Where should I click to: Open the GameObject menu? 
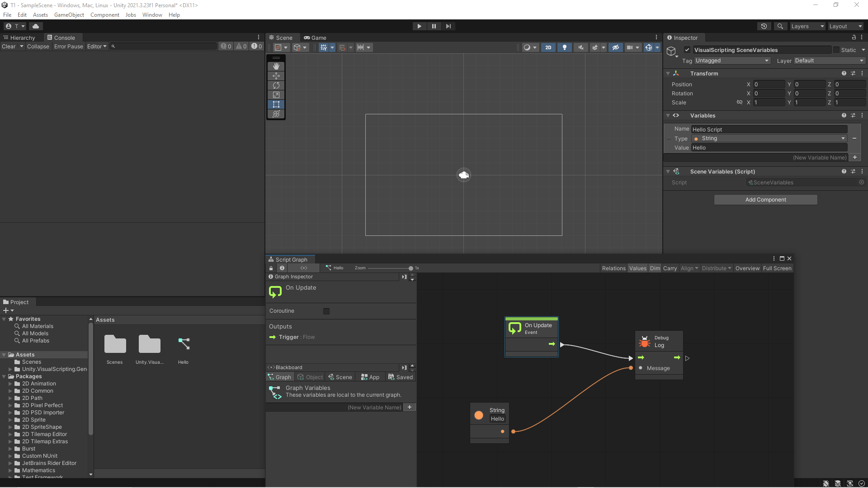pos(69,15)
